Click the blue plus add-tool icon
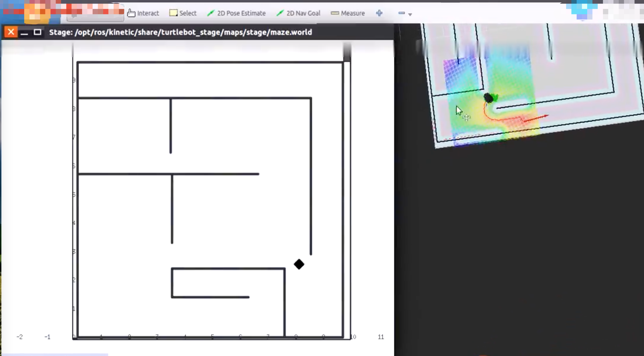644x356 pixels. 379,13
